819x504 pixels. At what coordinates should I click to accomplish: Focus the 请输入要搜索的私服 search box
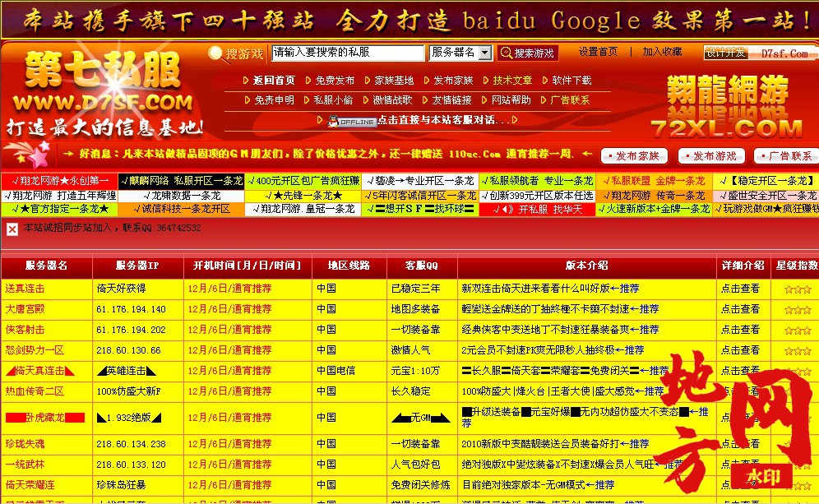(348, 53)
